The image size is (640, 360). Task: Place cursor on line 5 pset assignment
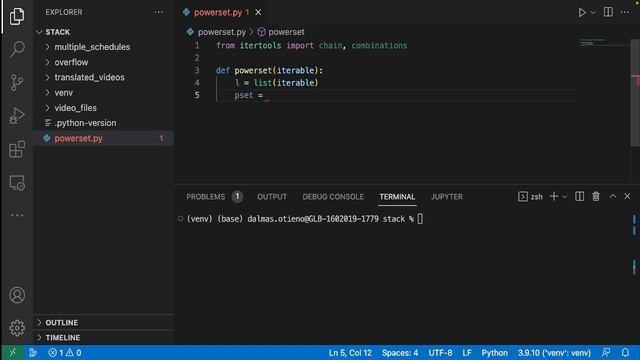tap(249, 95)
